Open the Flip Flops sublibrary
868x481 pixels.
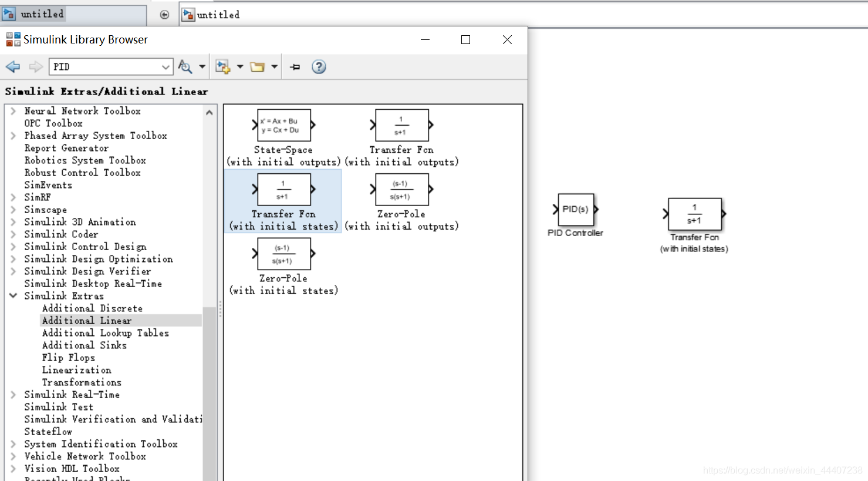click(68, 358)
